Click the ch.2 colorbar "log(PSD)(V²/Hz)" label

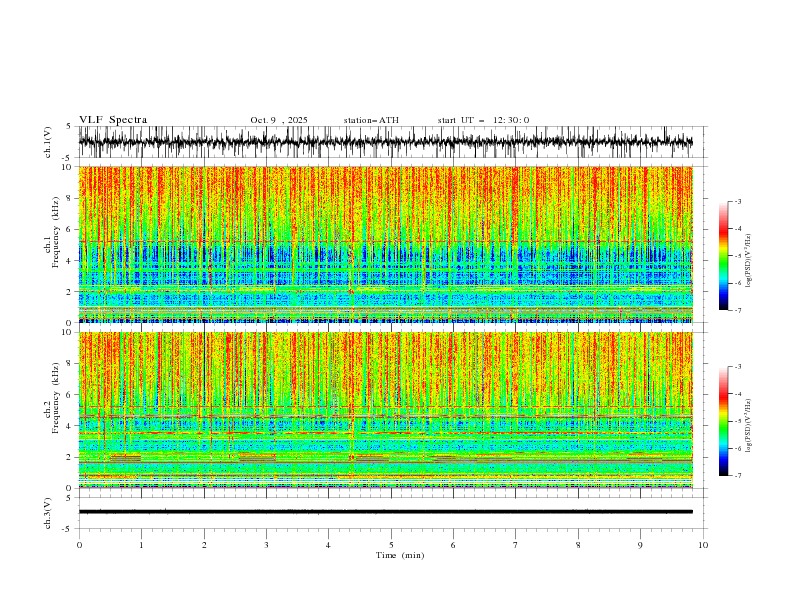(748, 426)
